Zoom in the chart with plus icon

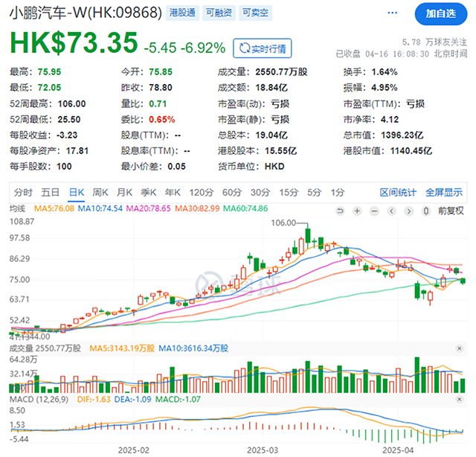[x=357, y=211]
